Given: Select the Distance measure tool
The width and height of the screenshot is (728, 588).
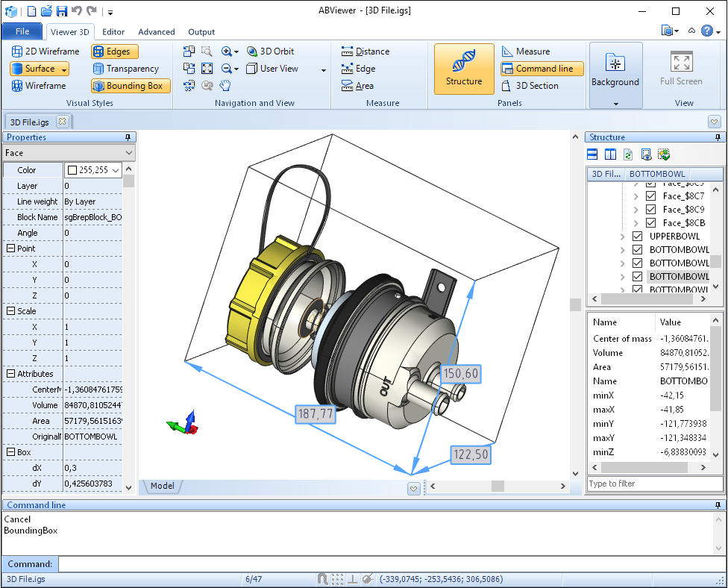Looking at the screenshot, I should (x=365, y=51).
